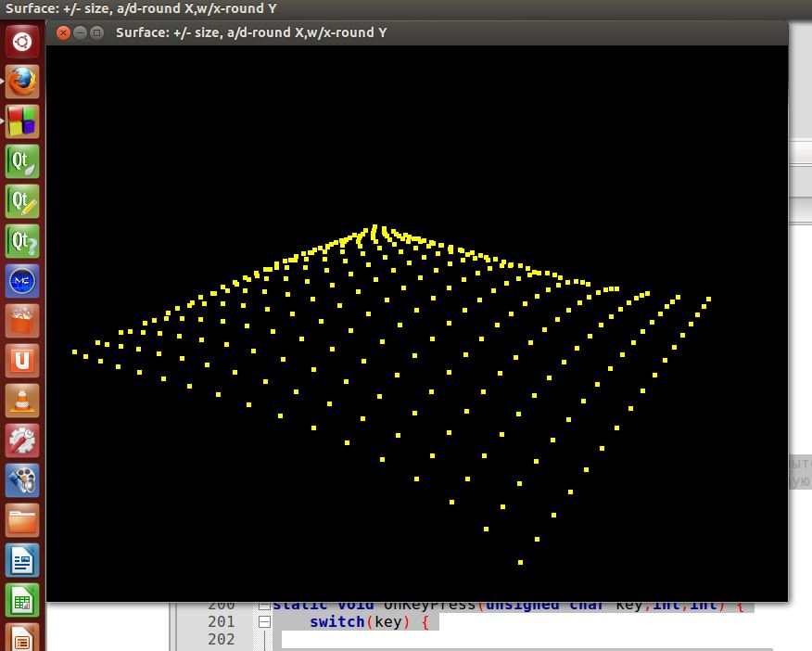
Task: Launch the film reel video application
Action: (x=22, y=480)
